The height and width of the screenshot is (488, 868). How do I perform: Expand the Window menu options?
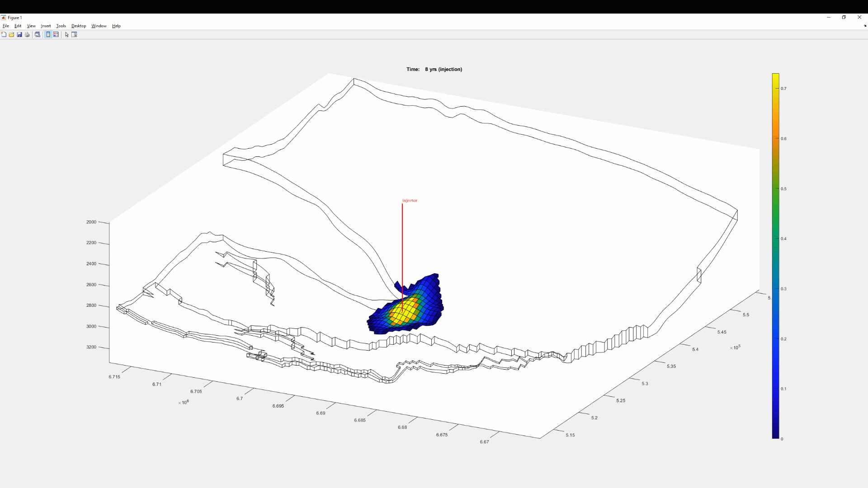pos(99,26)
